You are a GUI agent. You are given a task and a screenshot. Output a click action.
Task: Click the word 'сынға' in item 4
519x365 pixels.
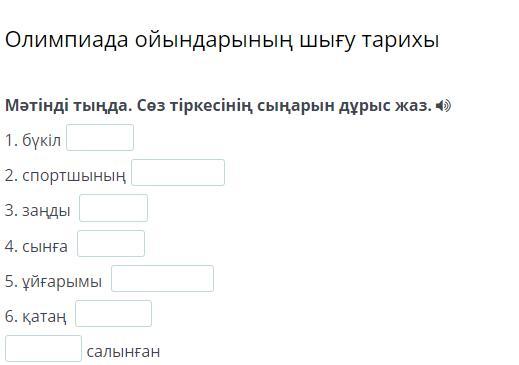(45, 246)
